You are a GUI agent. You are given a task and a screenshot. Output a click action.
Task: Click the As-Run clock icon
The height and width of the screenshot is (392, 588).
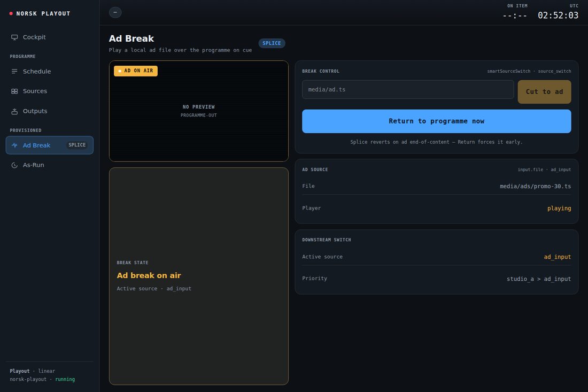[14, 165]
